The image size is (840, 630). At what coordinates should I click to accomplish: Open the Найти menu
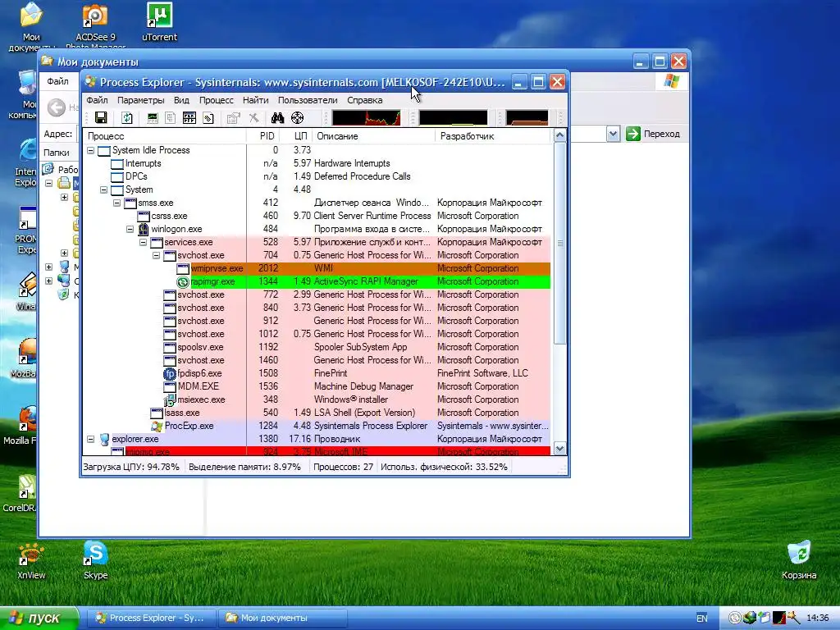(x=256, y=100)
